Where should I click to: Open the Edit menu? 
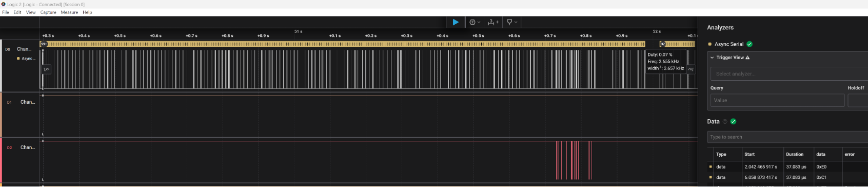point(17,12)
